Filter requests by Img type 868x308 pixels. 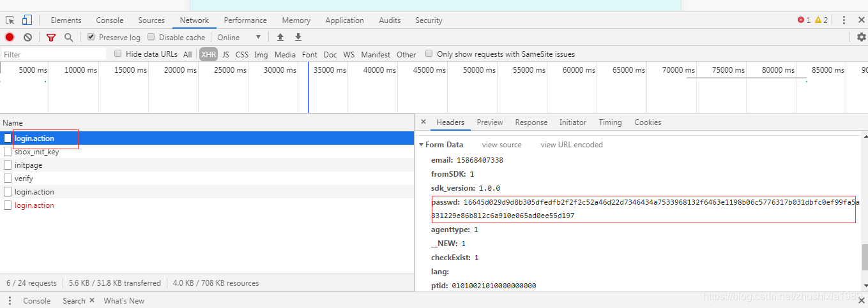pos(261,55)
